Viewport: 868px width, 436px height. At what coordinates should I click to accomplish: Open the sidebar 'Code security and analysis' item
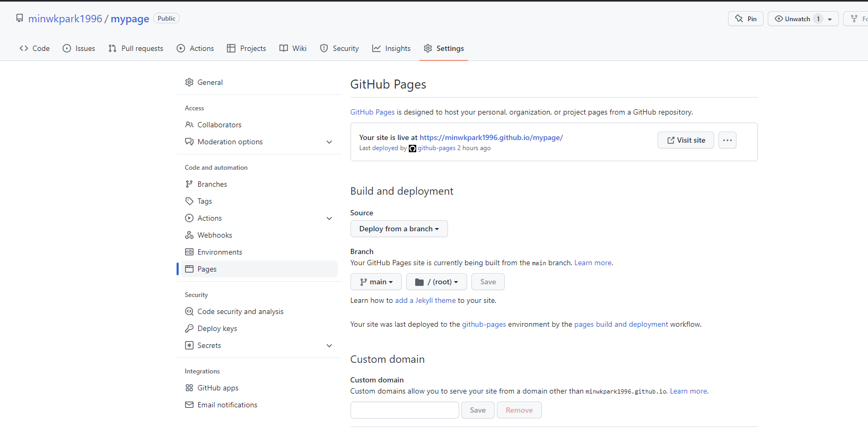click(x=259, y=311)
